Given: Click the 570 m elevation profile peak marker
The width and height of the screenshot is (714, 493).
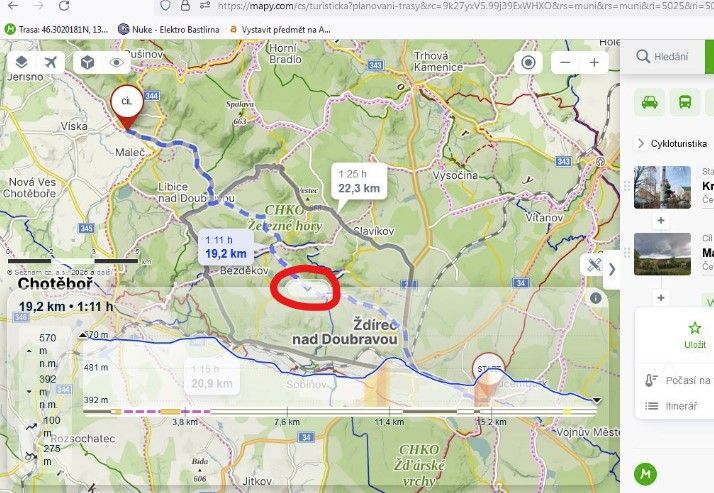Looking at the screenshot, I should [82, 335].
